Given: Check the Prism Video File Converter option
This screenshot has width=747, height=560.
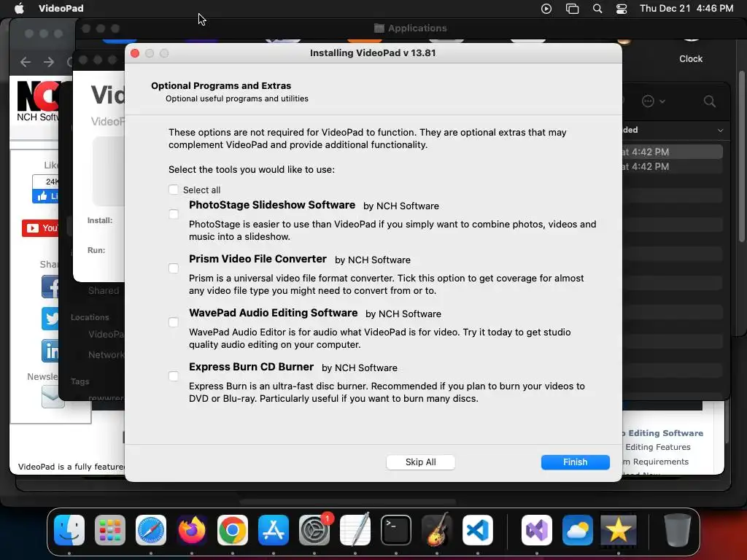Looking at the screenshot, I should click(x=174, y=268).
